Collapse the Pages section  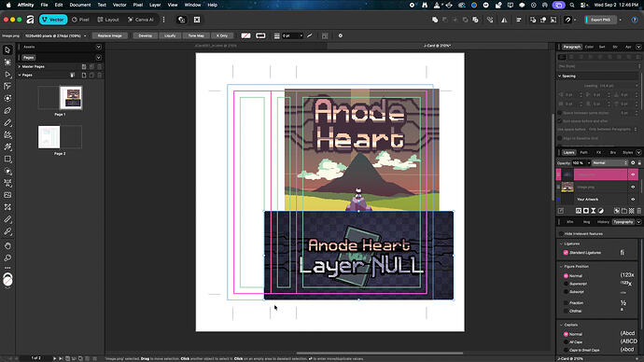pos(20,76)
